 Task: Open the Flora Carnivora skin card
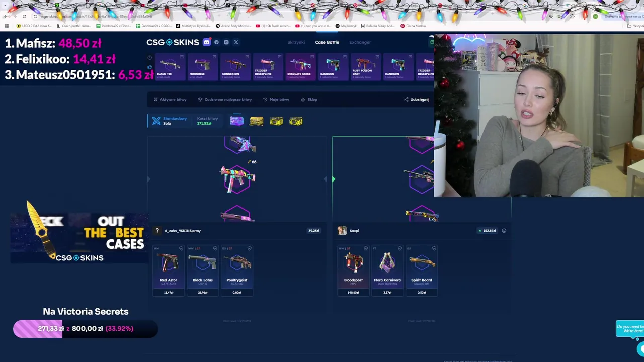tap(387, 270)
